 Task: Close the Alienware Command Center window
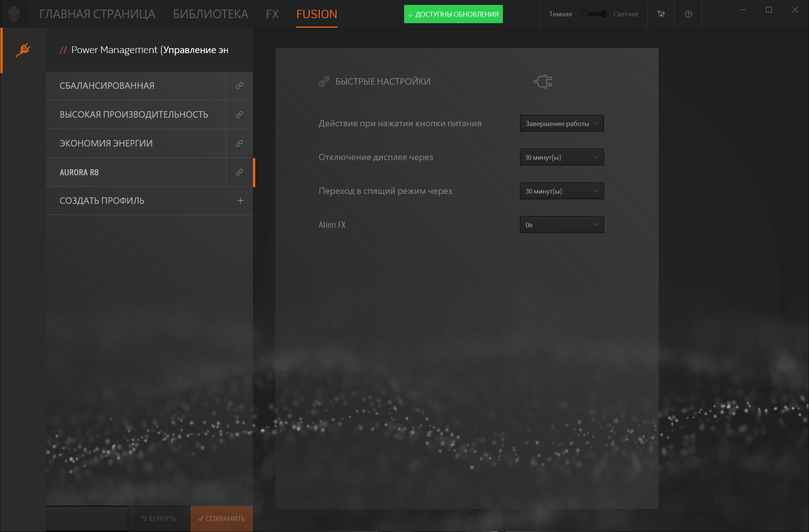(795, 10)
